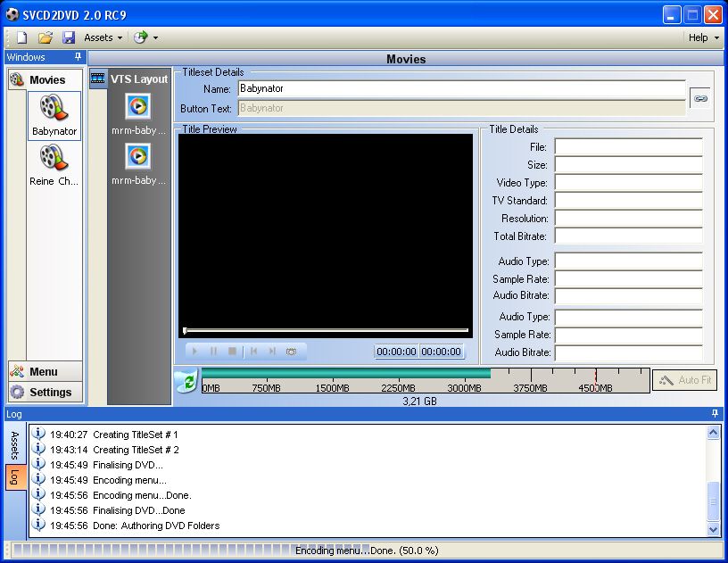Save project using the floppy disk icon
Viewport: 728px width, 563px height.
coord(69,37)
